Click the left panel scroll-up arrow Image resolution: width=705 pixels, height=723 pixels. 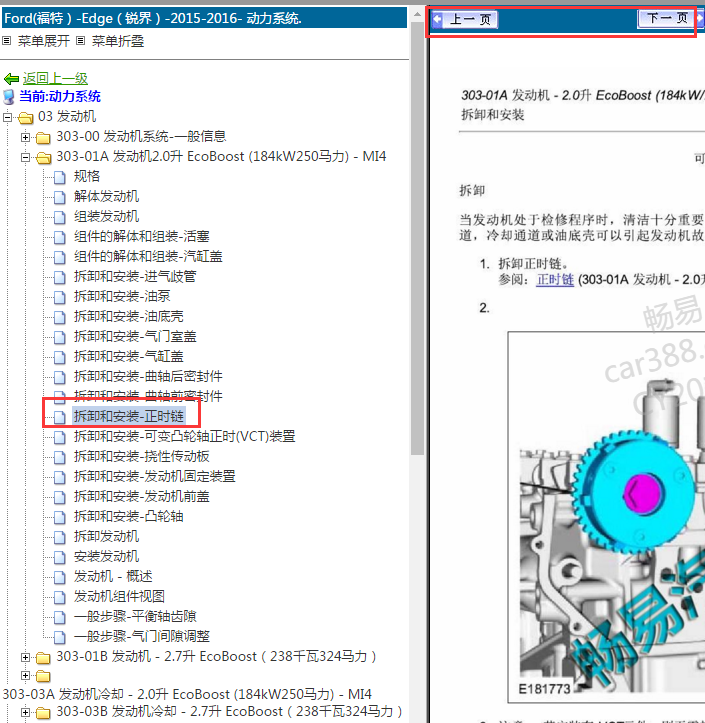pyautogui.click(x=417, y=15)
